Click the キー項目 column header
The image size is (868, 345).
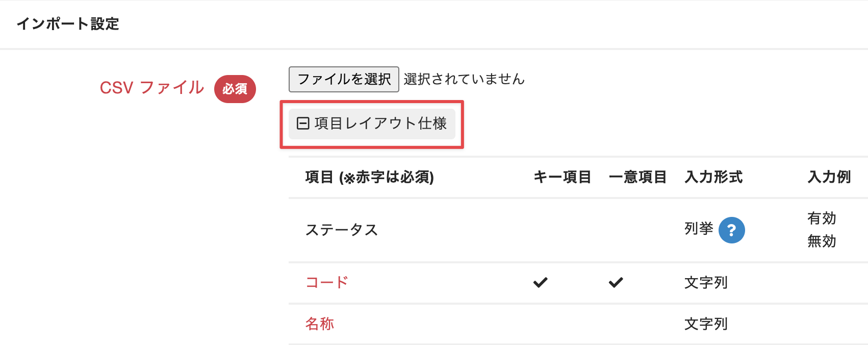pyautogui.click(x=562, y=177)
